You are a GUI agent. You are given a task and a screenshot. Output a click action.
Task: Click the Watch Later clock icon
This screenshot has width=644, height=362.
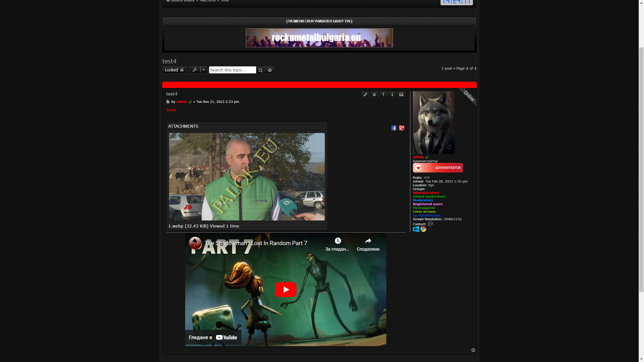click(x=338, y=241)
